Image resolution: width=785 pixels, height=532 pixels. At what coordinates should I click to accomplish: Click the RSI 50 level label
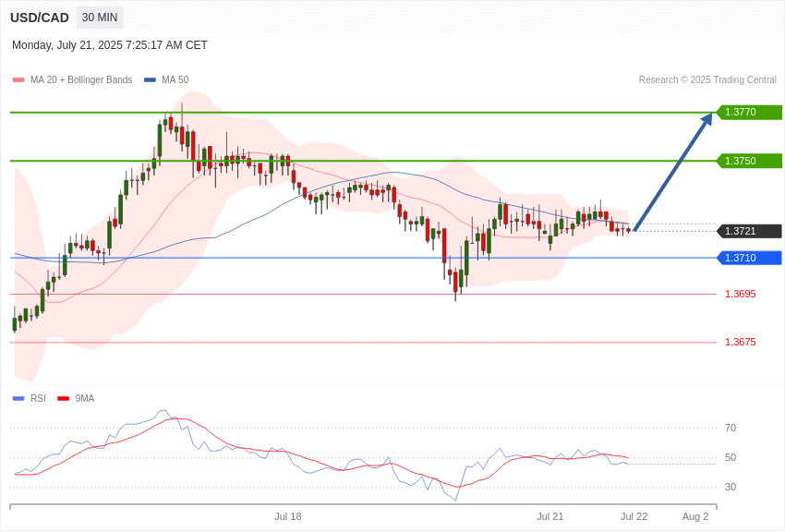click(x=731, y=457)
